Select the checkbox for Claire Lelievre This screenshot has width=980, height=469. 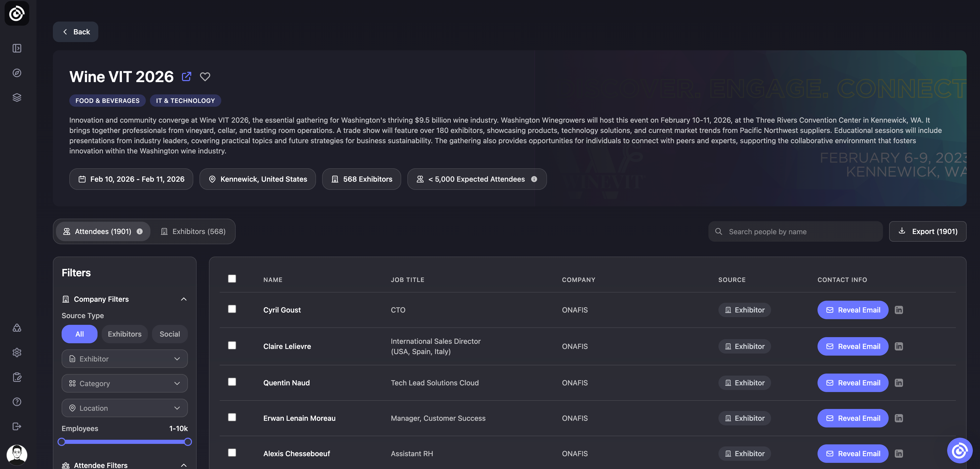(x=232, y=345)
